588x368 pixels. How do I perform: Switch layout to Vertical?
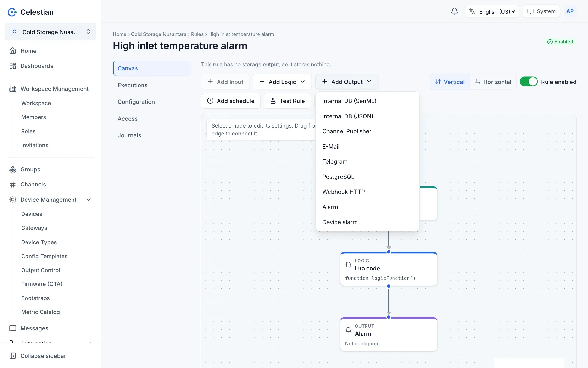450,82
